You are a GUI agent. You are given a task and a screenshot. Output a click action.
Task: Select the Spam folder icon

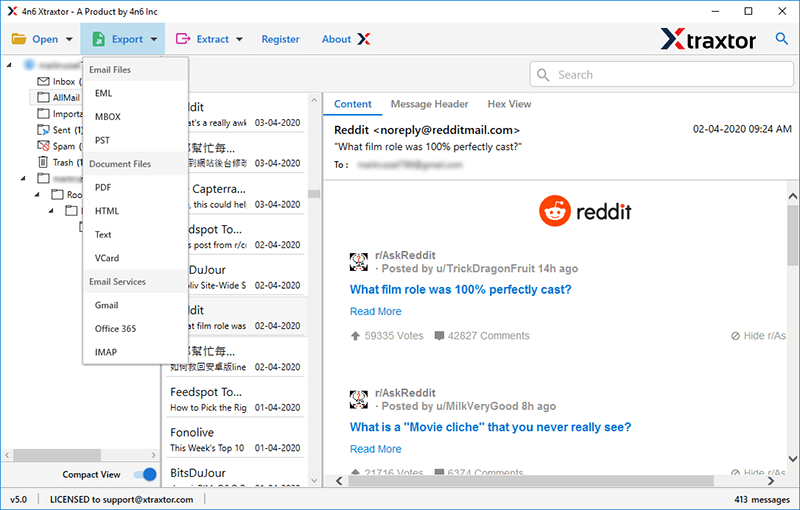click(43, 146)
